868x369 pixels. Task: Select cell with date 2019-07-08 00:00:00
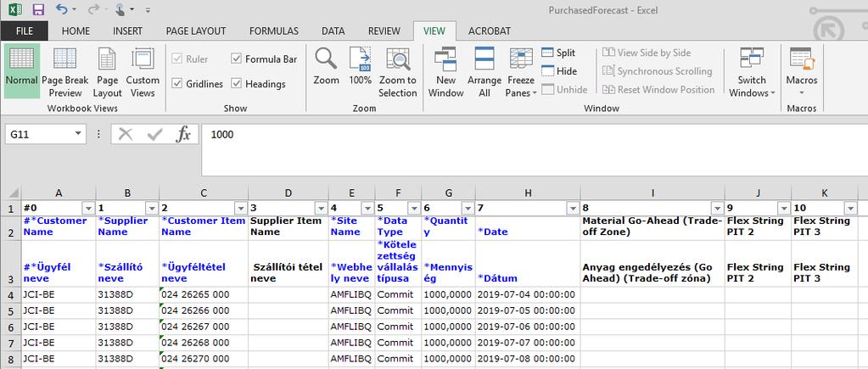pos(528,359)
